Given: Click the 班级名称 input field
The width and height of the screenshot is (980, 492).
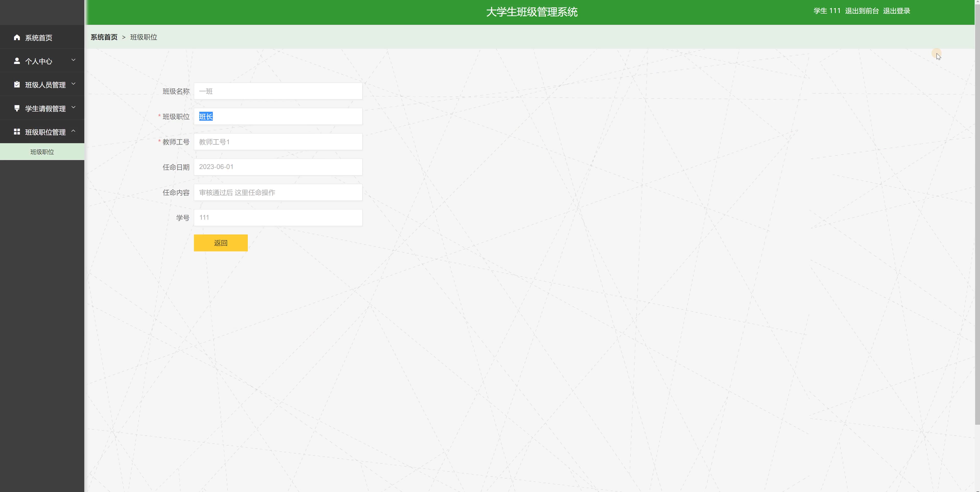Looking at the screenshot, I should (x=278, y=91).
